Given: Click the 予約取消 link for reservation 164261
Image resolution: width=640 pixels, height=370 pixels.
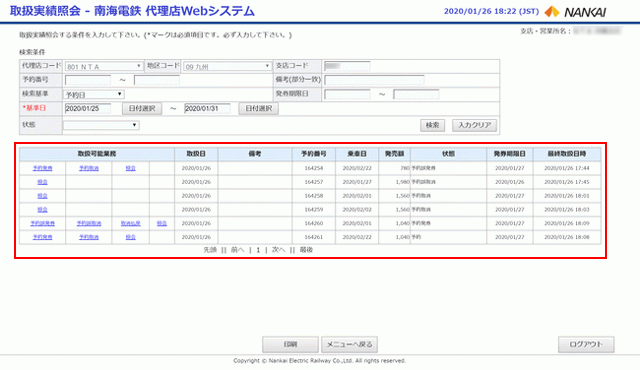Looking at the screenshot, I should tap(89, 237).
